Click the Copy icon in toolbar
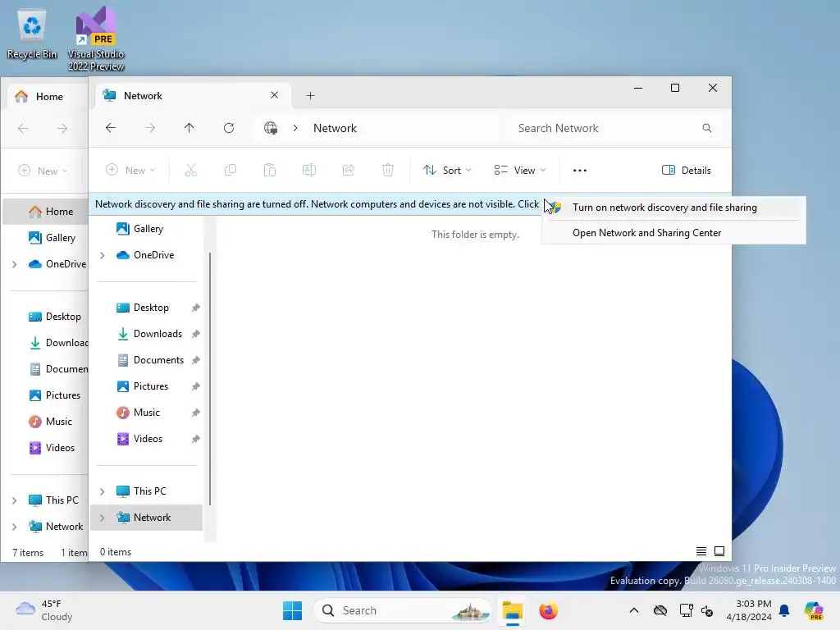 (x=231, y=171)
